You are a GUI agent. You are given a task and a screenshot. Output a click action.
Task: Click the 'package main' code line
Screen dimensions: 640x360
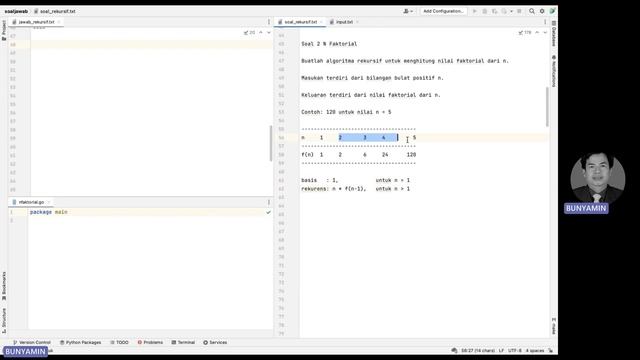pos(49,212)
